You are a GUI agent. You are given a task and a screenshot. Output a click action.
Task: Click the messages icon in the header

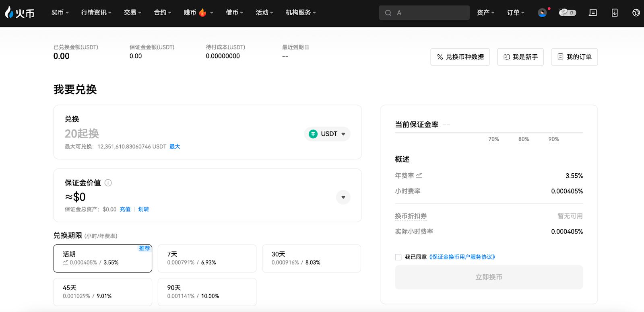coord(592,13)
